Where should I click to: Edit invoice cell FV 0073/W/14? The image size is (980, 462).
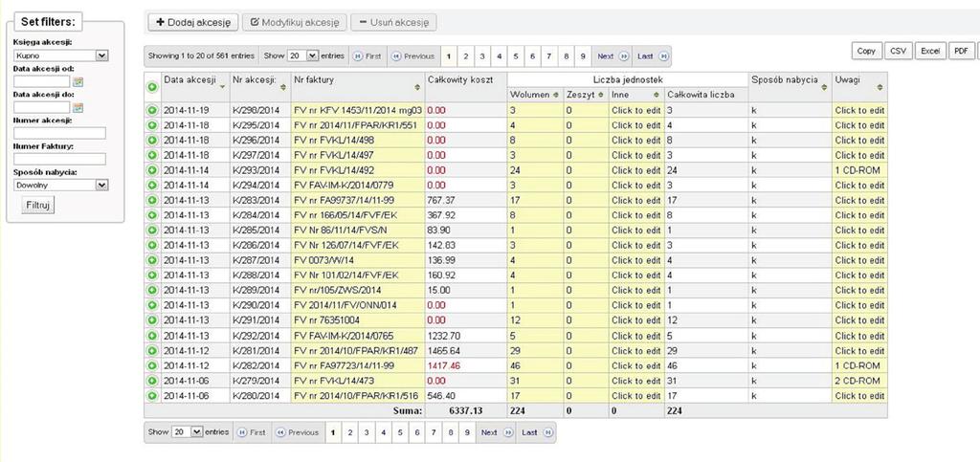(357, 260)
